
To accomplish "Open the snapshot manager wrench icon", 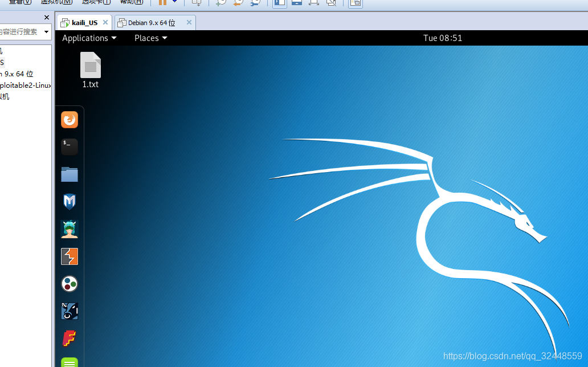I will tap(255, 3).
